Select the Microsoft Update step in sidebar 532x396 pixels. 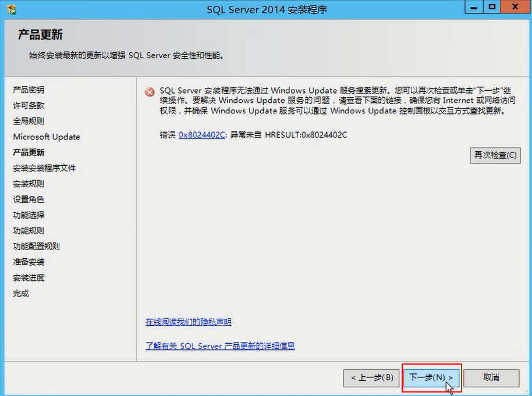point(47,137)
